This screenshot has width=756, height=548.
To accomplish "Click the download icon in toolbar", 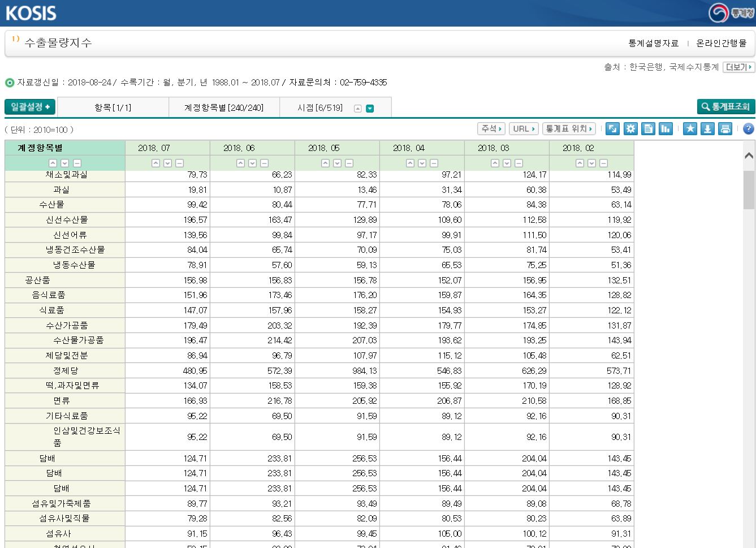I will [x=707, y=129].
